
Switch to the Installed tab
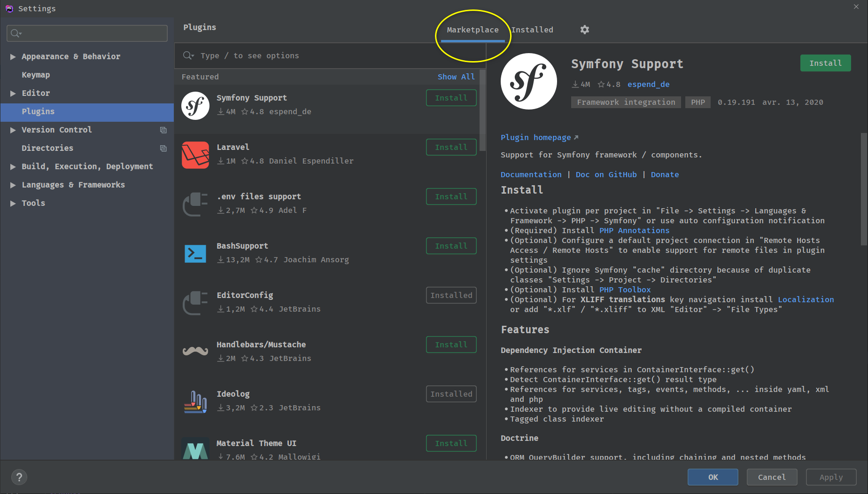(x=532, y=30)
